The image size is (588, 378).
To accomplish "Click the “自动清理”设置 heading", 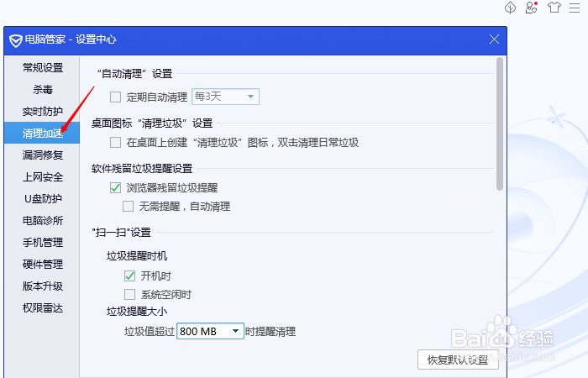I will pyautogui.click(x=134, y=74).
